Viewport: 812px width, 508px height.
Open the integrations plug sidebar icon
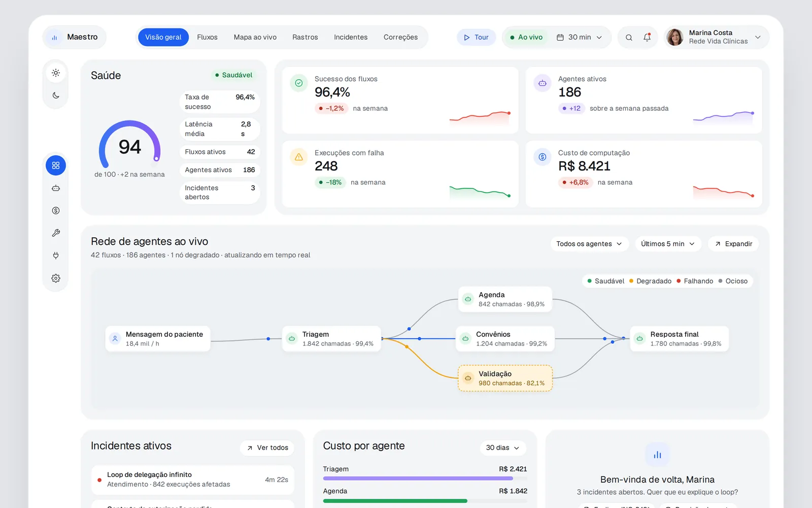click(x=56, y=256)
